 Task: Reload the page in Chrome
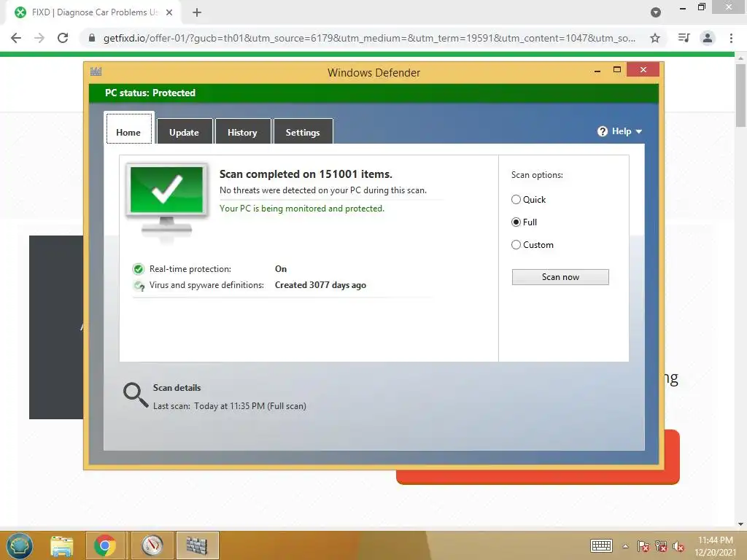click(63, 38)
